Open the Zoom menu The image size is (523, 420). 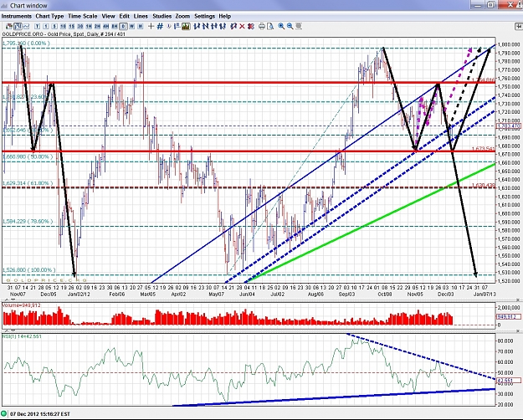(182, 16)
